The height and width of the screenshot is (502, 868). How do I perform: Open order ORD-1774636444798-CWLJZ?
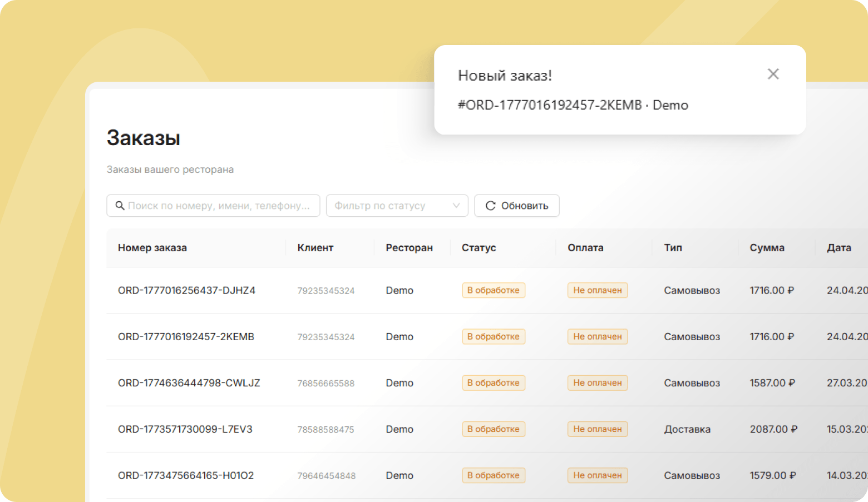click(189, 383)
